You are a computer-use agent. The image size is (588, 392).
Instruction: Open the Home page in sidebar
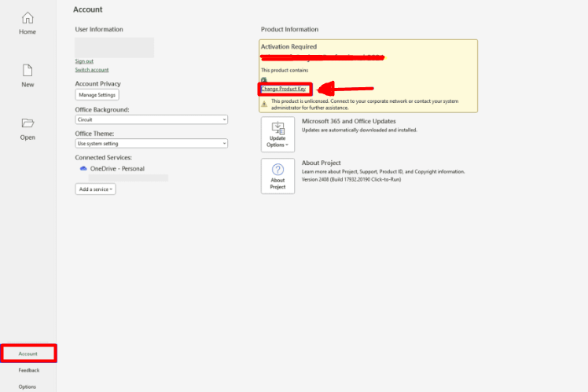pos(28,24)
